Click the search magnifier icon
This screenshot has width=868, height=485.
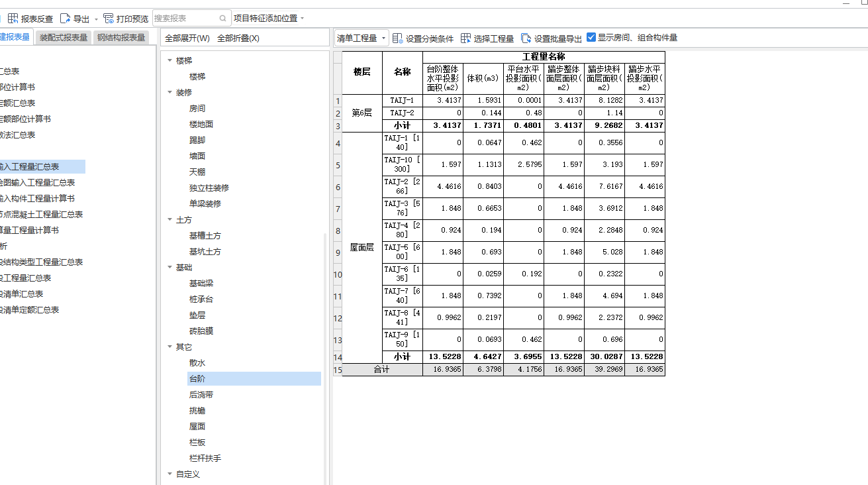(x=222, y=19)
